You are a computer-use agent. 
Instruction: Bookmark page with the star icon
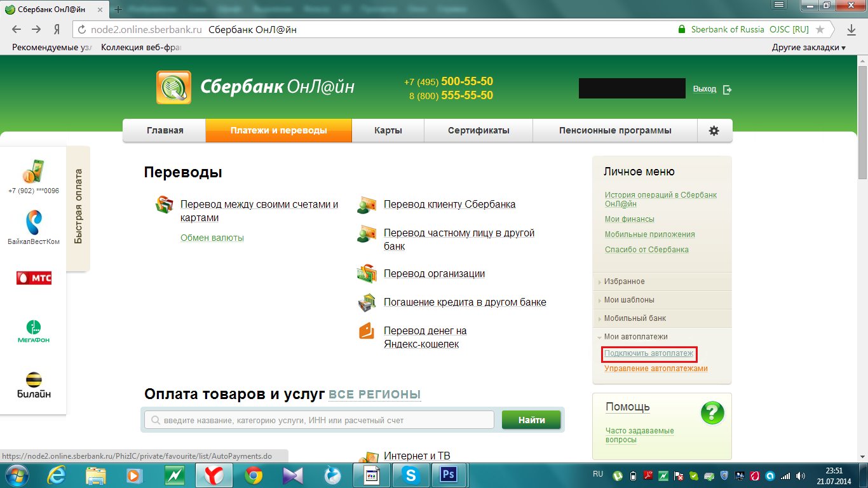pyautogui.click(x=820, y=30)
